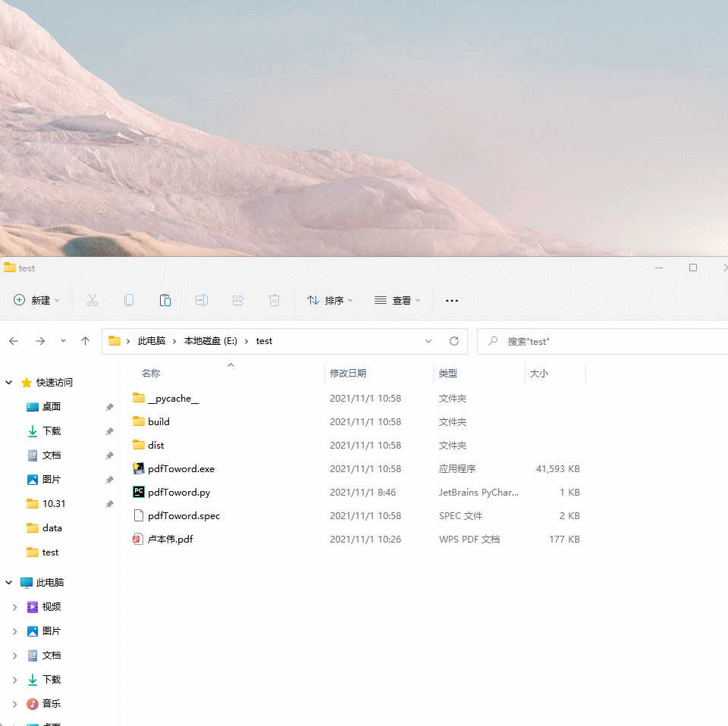
Task: Expand 图片 under 此电脑
Action: pyautogui.click(x=15, y=631)
